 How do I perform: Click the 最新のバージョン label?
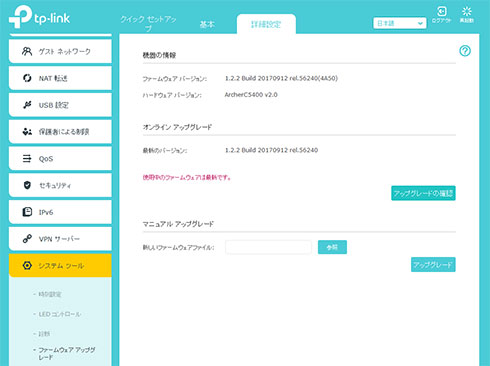165,151
